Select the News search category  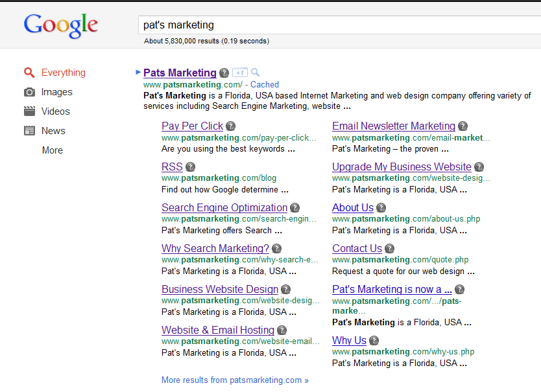click(x=53, y=131)
